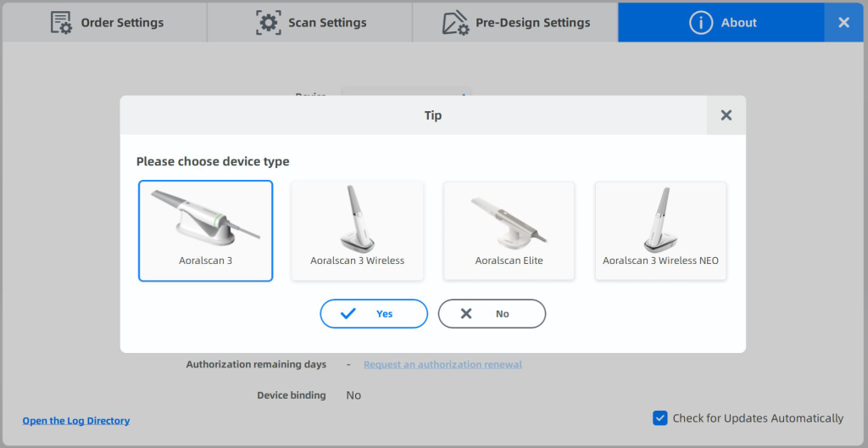This screenshot has width=868, height=448.
Task: Click the Order Settings document-gear icon
Action: tap(61, 23)
